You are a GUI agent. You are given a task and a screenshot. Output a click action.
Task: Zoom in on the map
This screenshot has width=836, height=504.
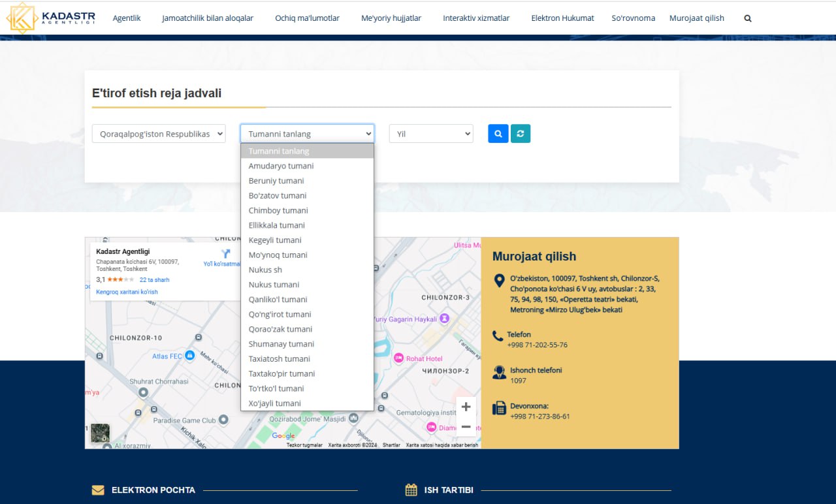466,407
